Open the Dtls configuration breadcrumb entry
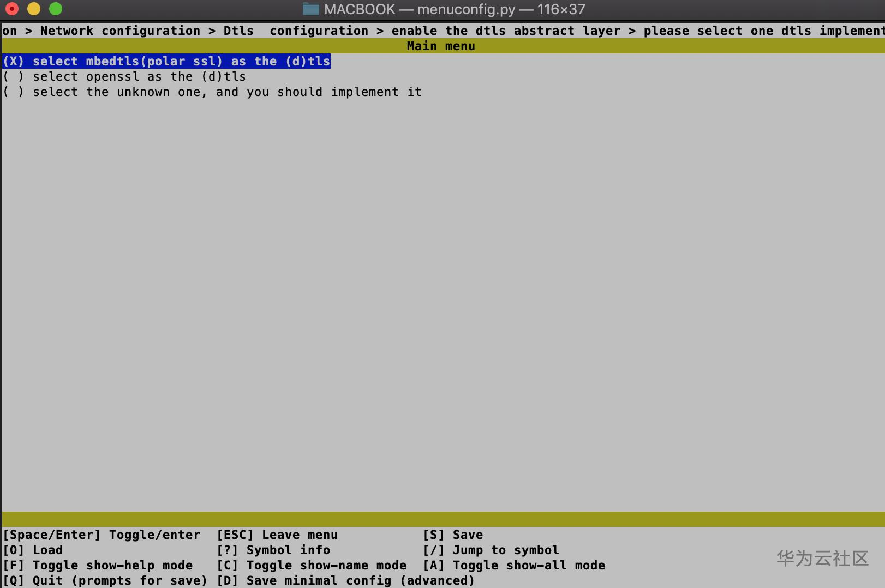Screen dimensions: 885x588 pos(295,31)
